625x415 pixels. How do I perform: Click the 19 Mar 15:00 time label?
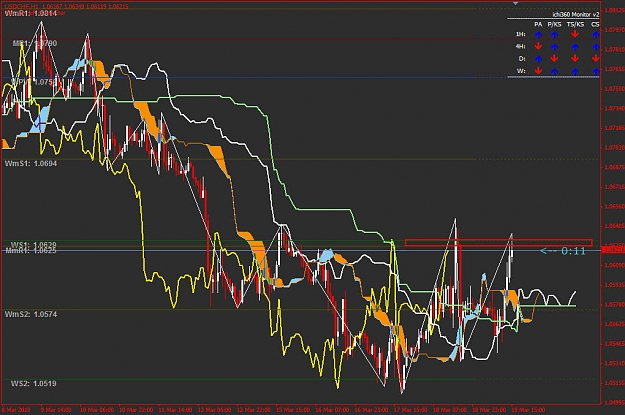pos(528,410)
